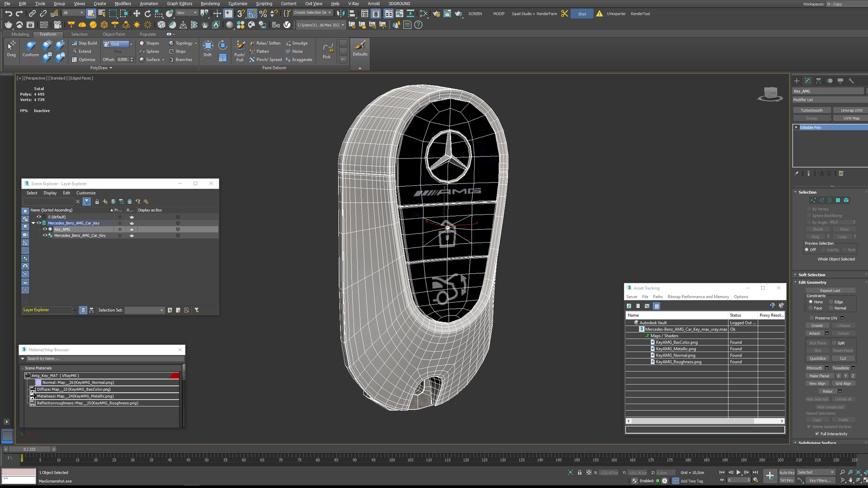Click the Play Animation button
Screen dimensions: 868x488
pos(739,473)
